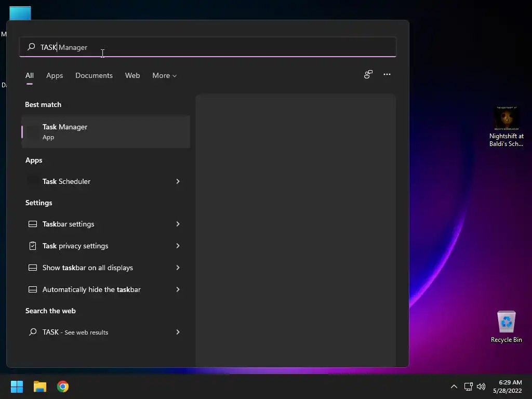This screenshot has height=399, width=532.
Task: Expand the Taskbar settings arrow
Action: point(178,224)
